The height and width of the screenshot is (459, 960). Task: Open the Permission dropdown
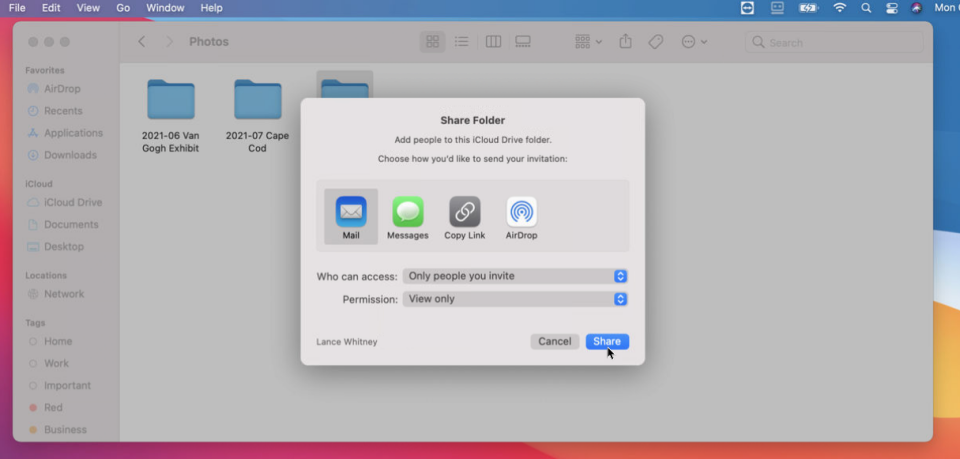pyautogui.click(x=515, y=299)
